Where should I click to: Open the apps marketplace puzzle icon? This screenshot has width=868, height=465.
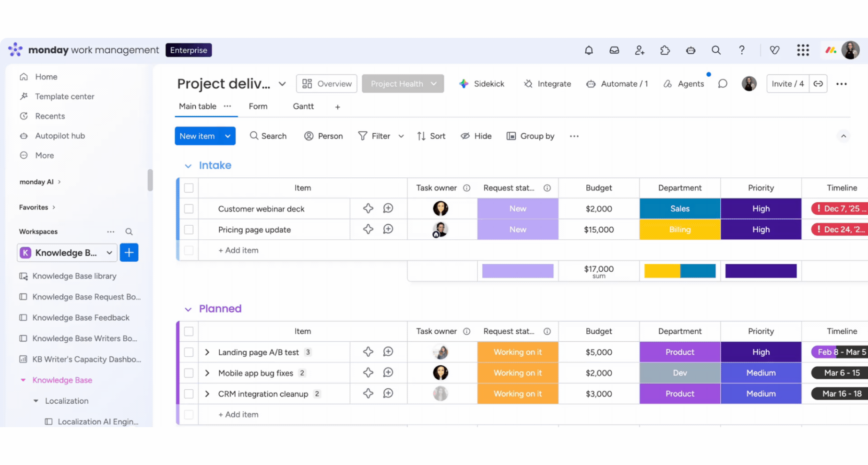(x=665, y=50)
